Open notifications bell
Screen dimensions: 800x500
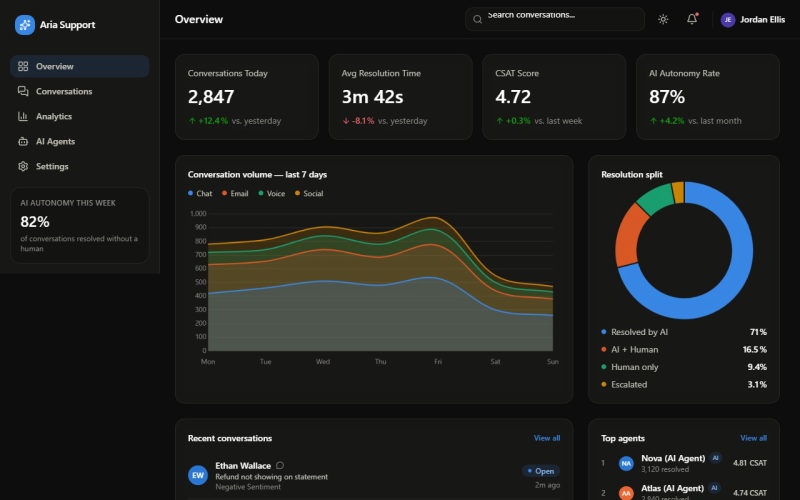pyautogui.click(x=692, y=19)
